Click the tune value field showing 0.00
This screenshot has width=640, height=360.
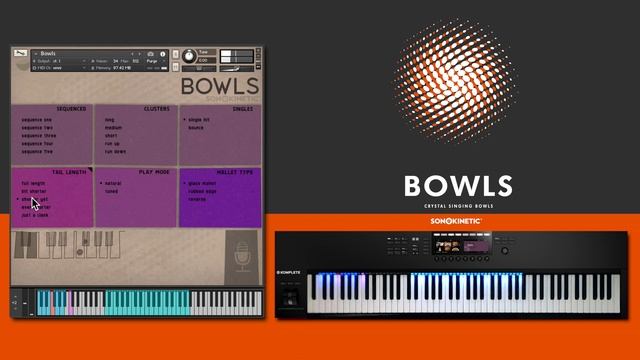pos(207,60)
